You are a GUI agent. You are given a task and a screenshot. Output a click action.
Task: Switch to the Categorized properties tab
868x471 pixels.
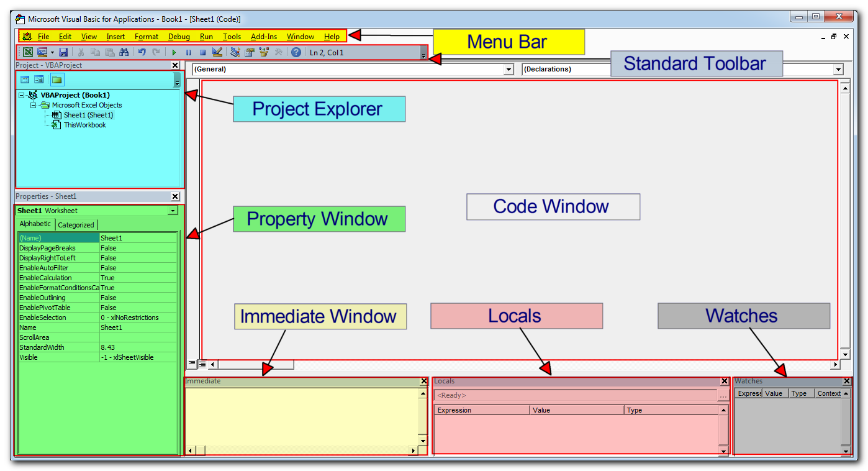[x=76, y=225]
